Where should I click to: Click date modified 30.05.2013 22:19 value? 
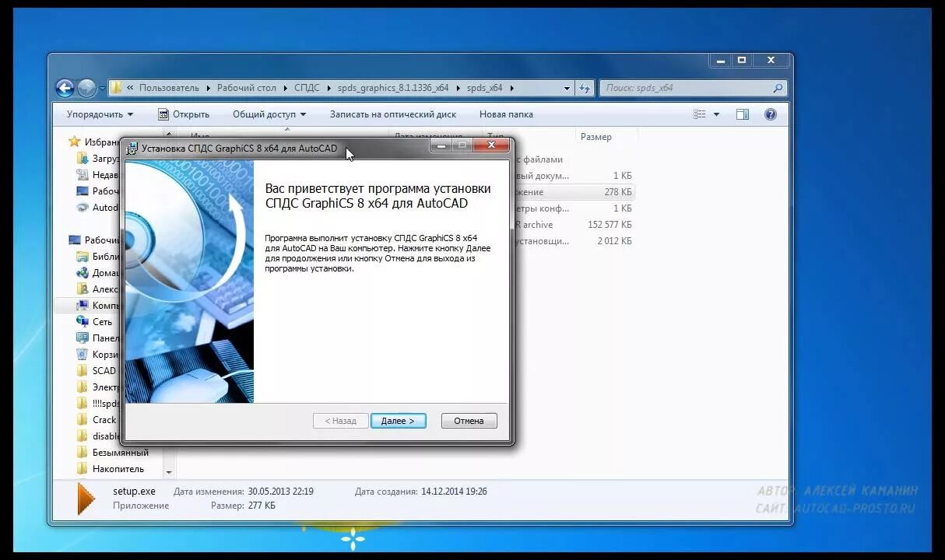coord(280,492)
